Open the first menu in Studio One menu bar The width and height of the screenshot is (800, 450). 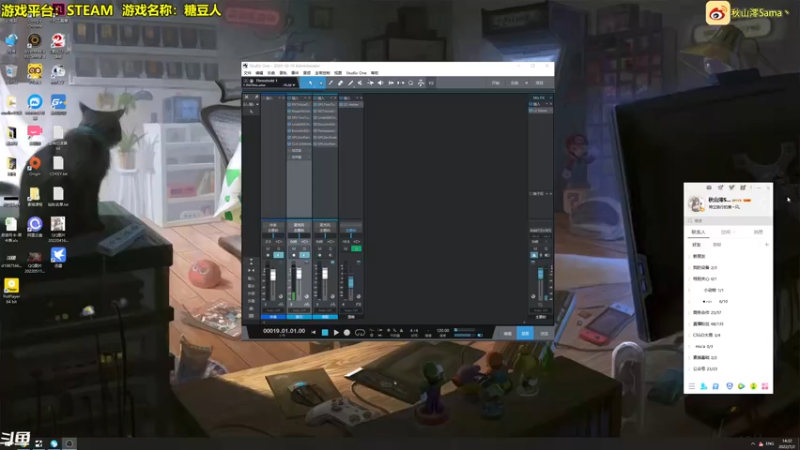point(247,73)
